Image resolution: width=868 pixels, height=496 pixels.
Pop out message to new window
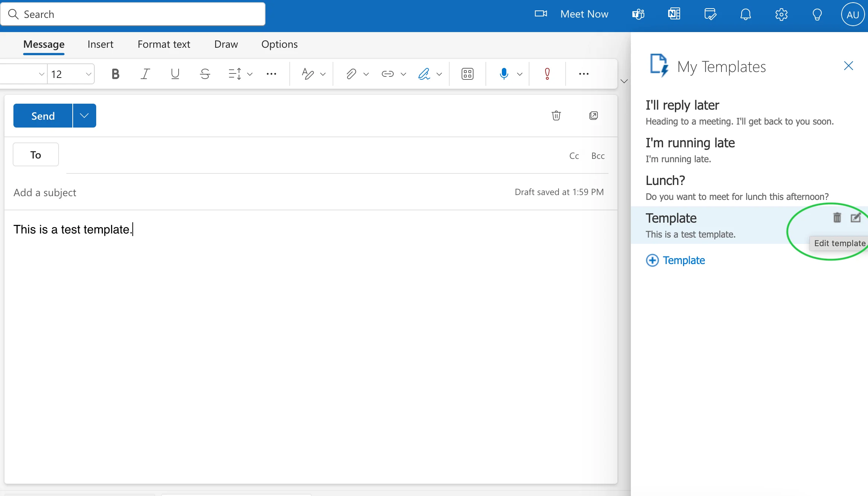594,116
